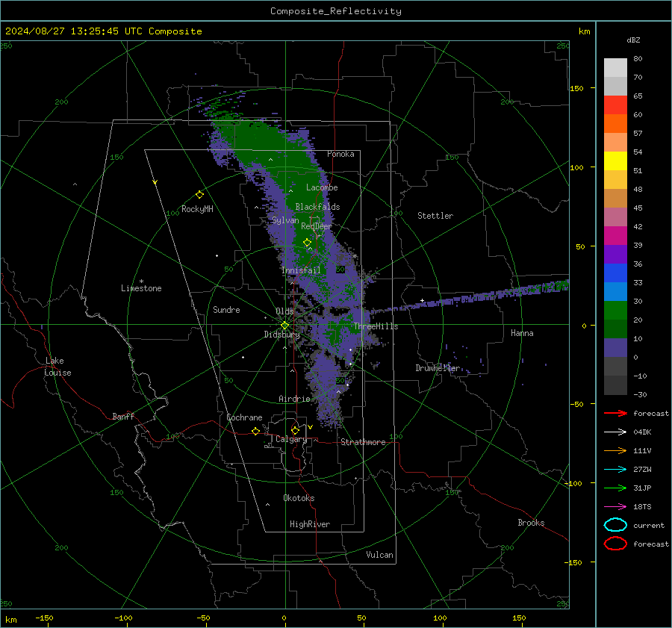The width and height of the screenshot is (672, 628).
Task: Select the 33 dBZ blue swatch
Action: [x=615, y=273]
